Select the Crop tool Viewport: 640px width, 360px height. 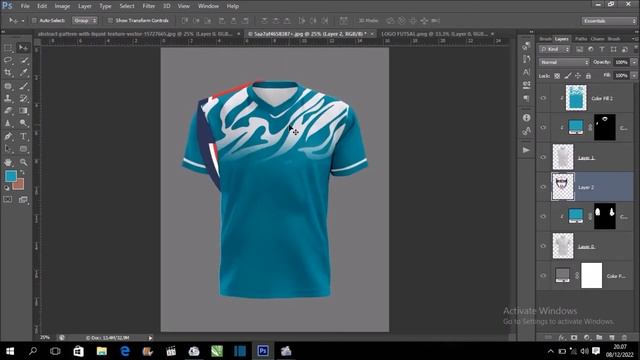pyautogui.click(x=8, y=73)
